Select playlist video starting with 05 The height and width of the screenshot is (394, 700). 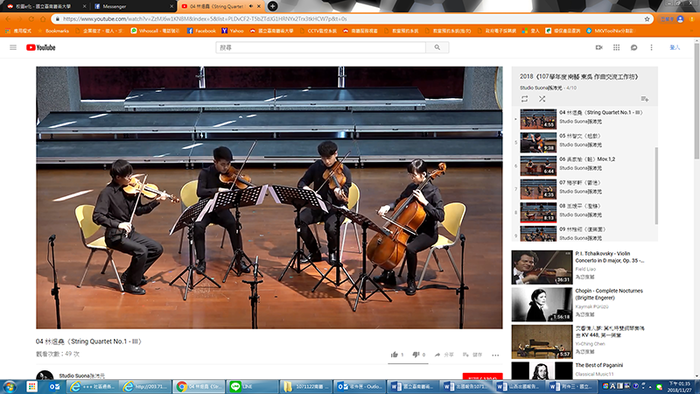click(585, 142)
